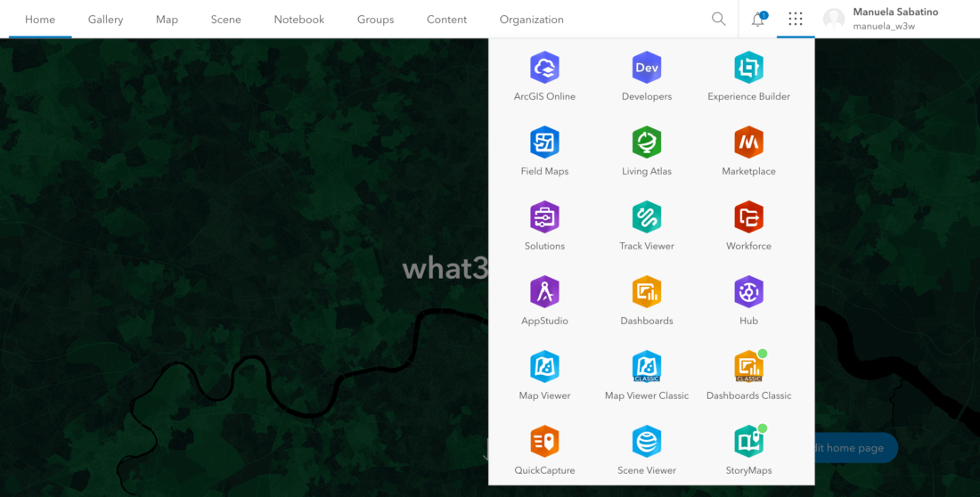
Task: Open the Living Atlas app
Action: point(646,151)
